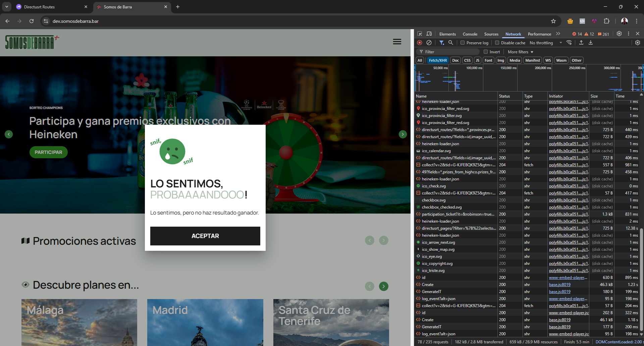This screenshot has width=644, height=346.
Task: Open DevTools customize three-dot menu
Action: pos(629,34)
